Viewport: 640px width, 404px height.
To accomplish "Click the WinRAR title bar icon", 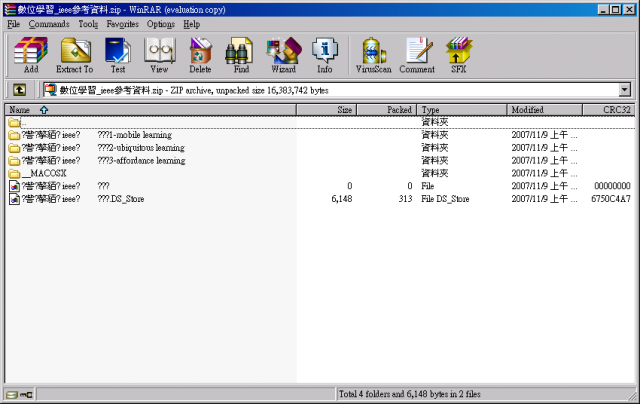I will 10,9.
